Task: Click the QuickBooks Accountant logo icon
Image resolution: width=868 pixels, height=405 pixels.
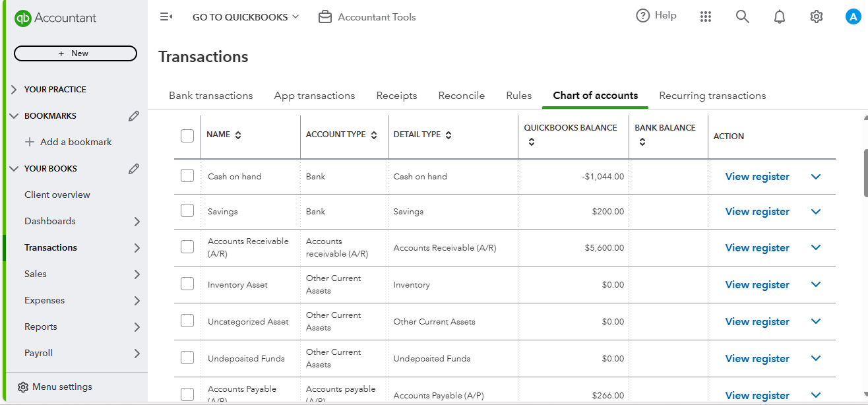Action: point(23,18)
